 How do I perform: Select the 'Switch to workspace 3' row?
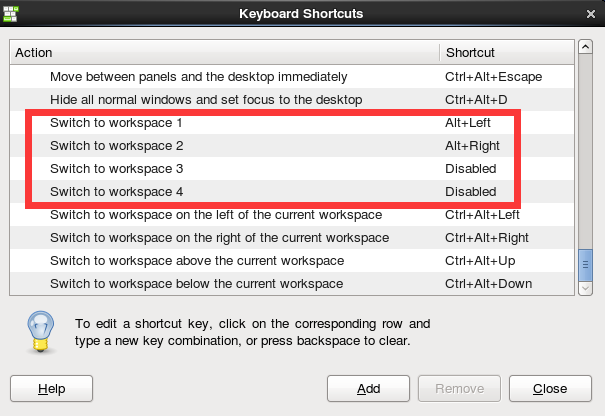[x=116, y=168]
